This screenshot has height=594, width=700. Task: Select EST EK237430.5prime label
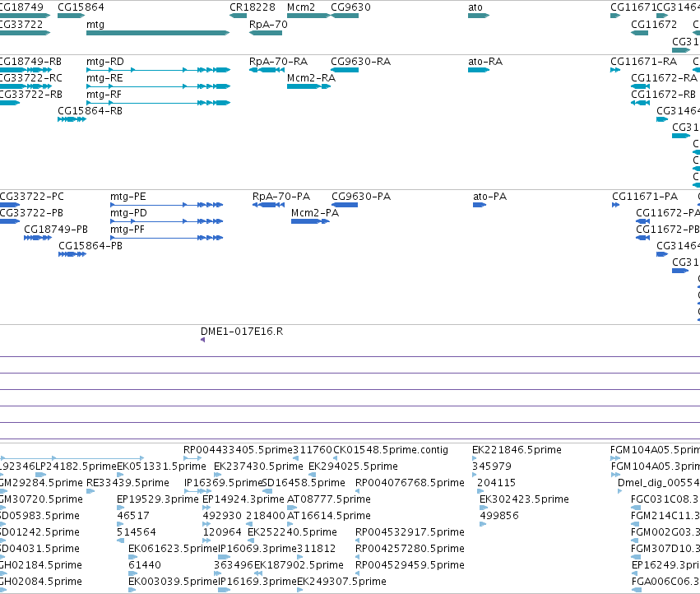click(x=258, y=466)
